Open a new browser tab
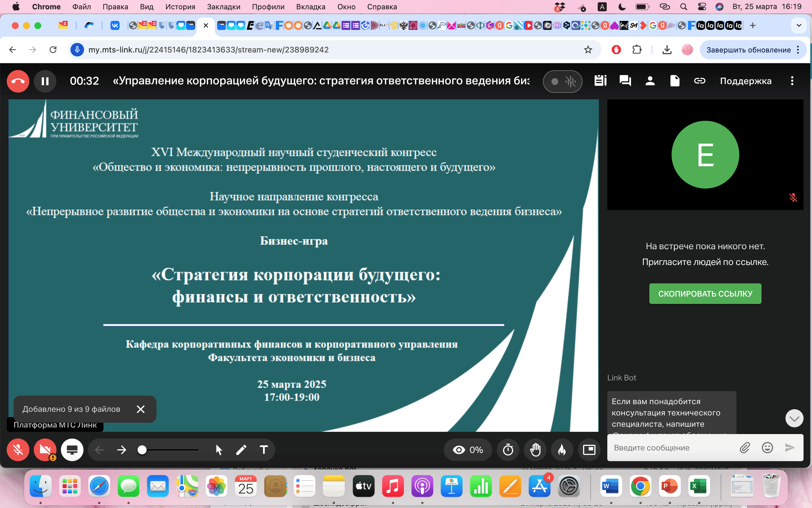This screenshot has height=508, width=812. pyautogui.click(x=753, y=25)
